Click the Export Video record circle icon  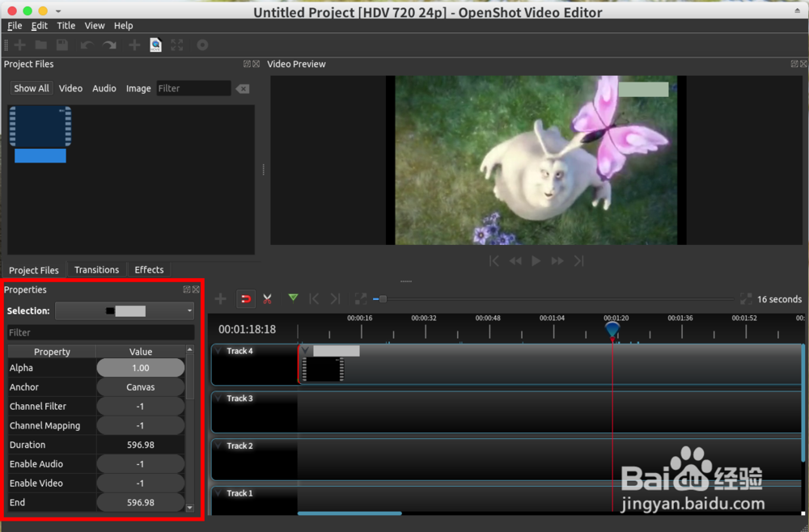tap(203, 44)
